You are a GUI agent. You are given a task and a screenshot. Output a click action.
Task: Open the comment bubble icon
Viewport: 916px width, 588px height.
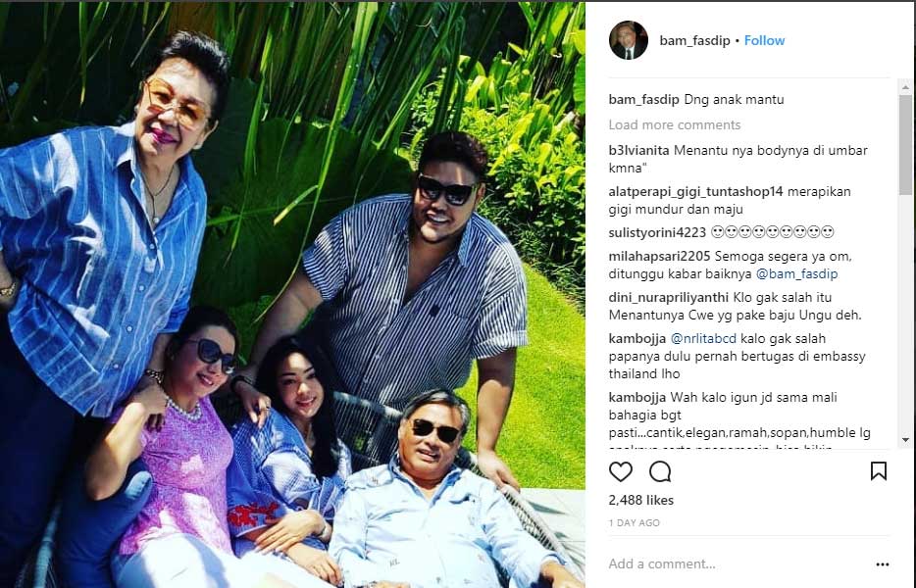point(660,471)
